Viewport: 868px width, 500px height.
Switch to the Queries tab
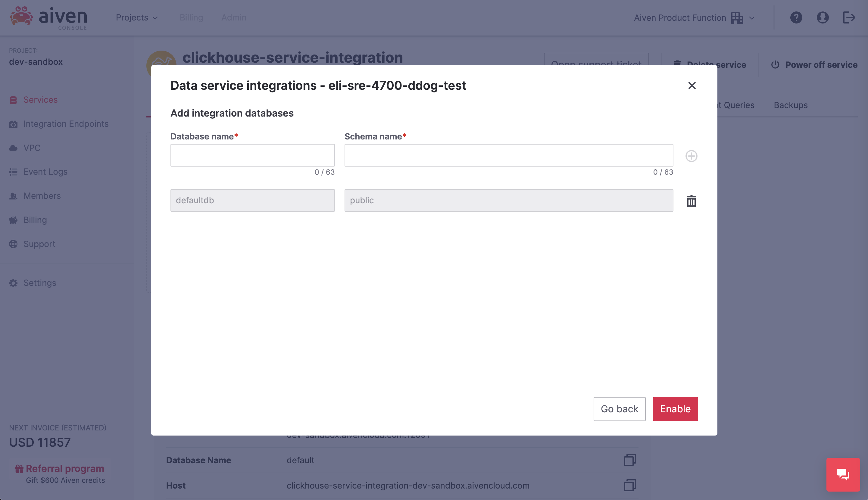pos(736,105)
